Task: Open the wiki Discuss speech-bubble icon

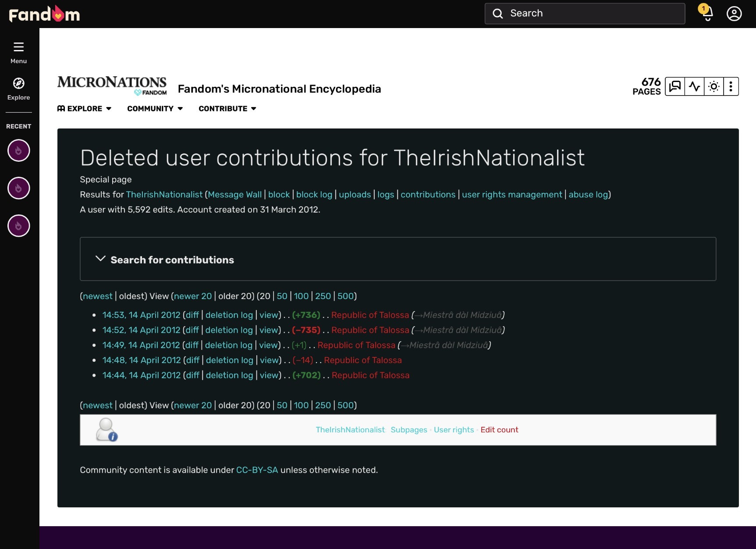Action: click(x=675, y=86)
